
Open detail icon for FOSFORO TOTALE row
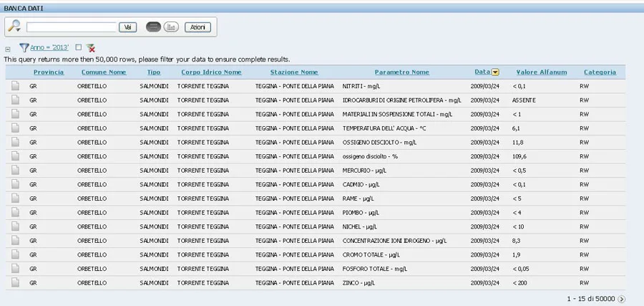click(x=15, y=269)
